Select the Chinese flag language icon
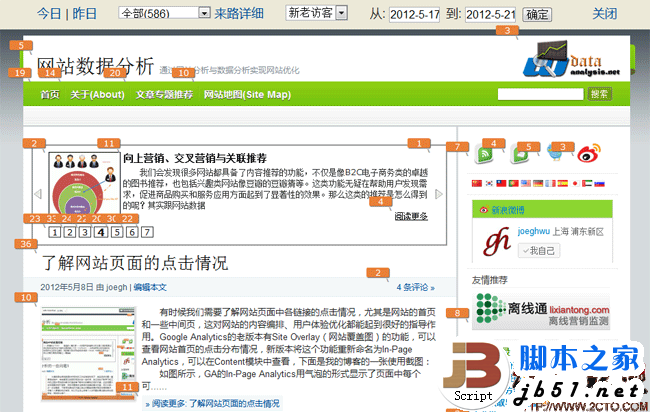 tap(476, 184)
